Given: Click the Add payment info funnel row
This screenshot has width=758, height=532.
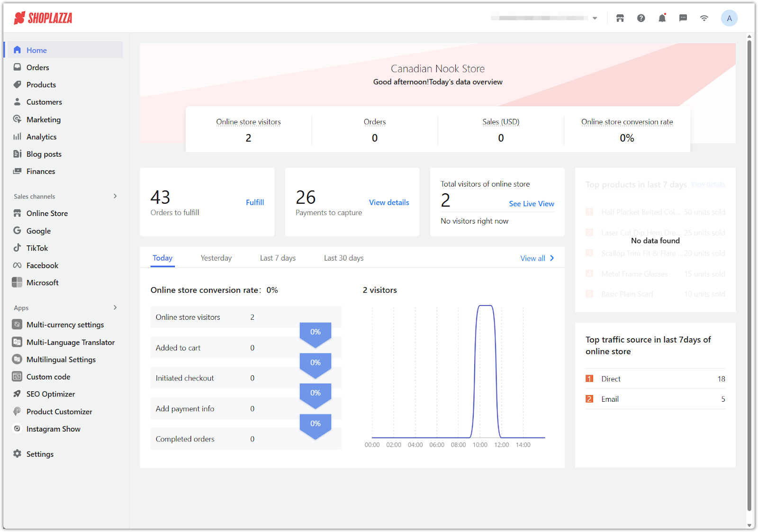Looking at the screenshot, I should 246,408.
